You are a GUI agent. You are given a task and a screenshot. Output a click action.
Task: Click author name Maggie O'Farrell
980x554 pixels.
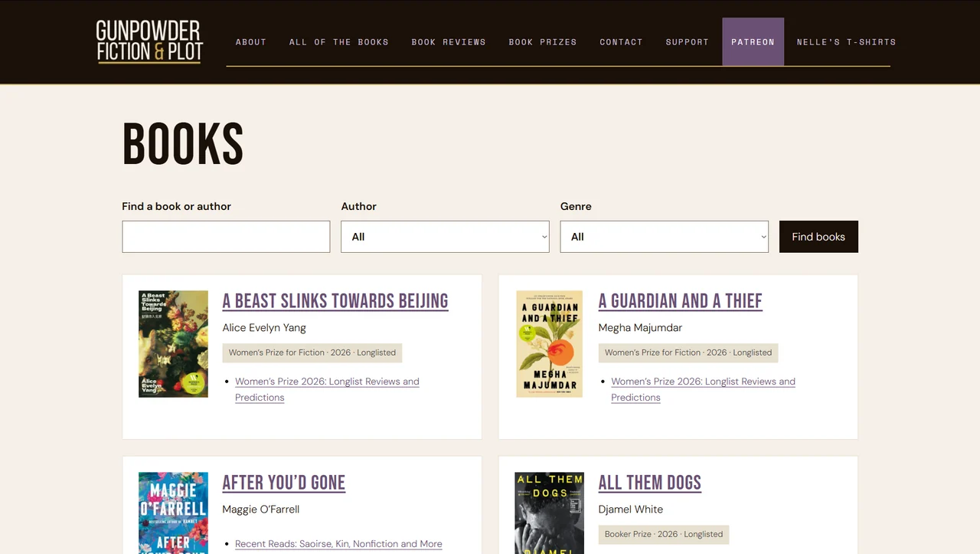point(260,510)
